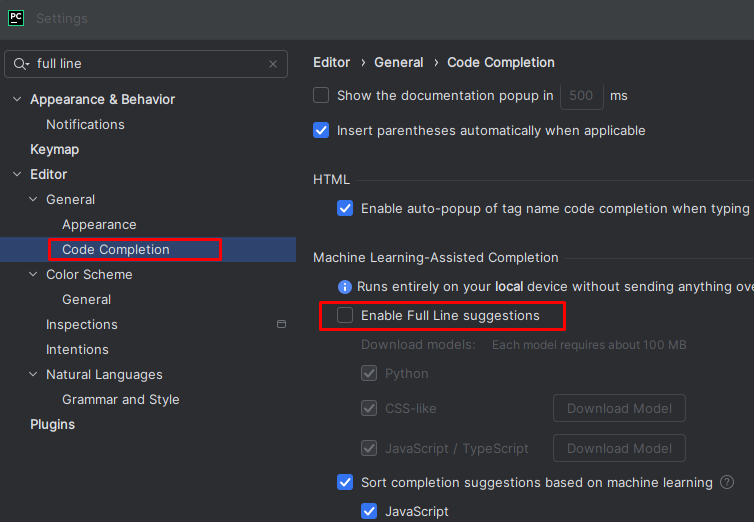Collapse the Editor tree node
Screen dimensions: 754x522
click(17, 175)
